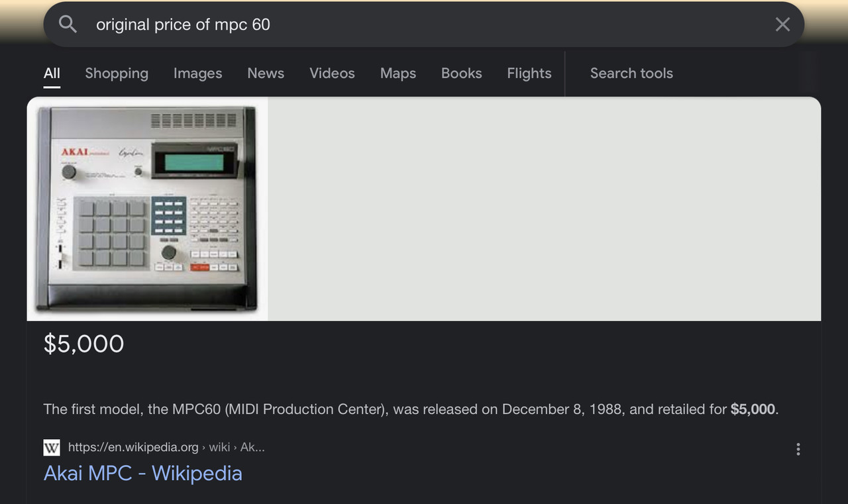Viewport: 848px width, 504px height.
Task: Open the Books tab
Action: [462, 74]
